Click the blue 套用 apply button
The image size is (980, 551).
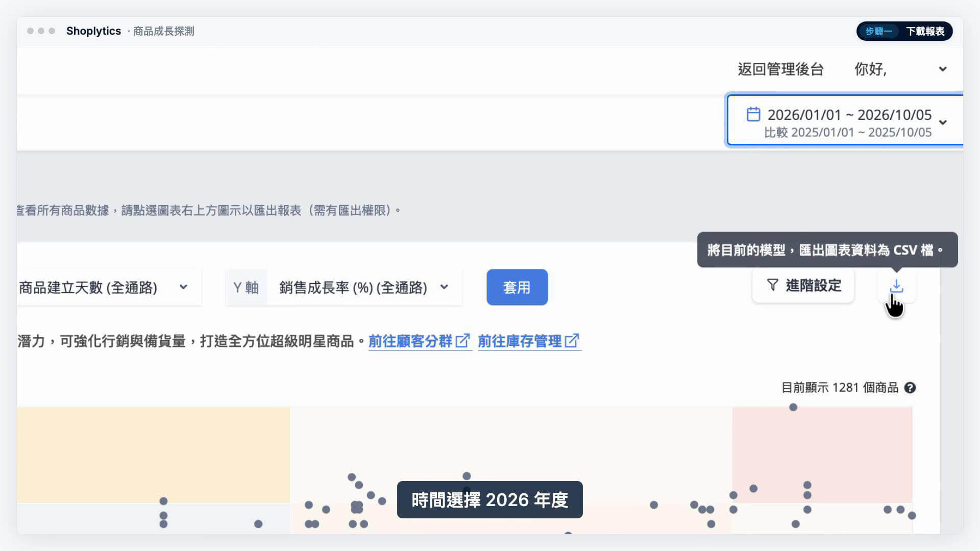pos(517,287)
